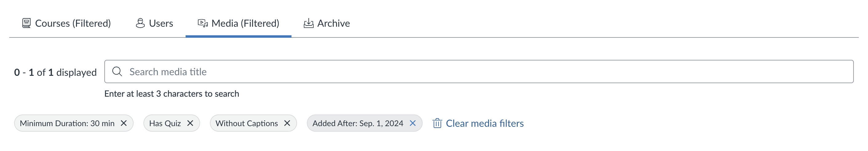
Task: Click the Minimum Duration: 30 min chip label
Action: 67,123
